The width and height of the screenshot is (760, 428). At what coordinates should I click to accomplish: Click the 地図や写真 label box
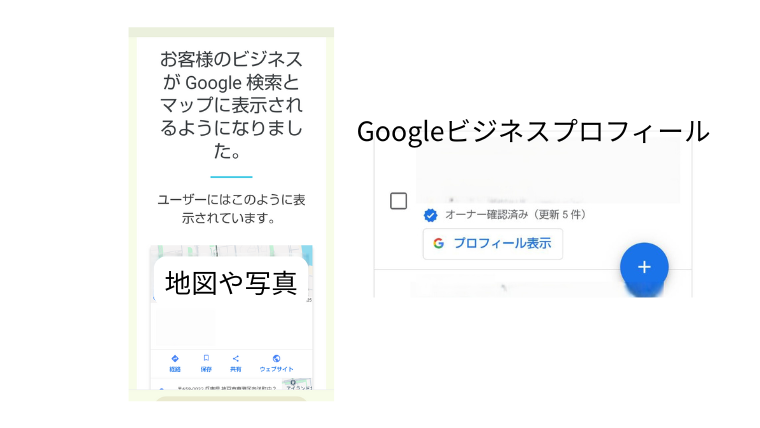click(231, 280)
